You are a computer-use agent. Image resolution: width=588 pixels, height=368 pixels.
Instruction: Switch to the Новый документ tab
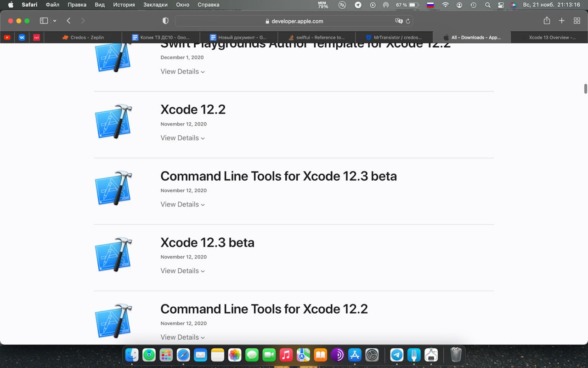[239, 37]
